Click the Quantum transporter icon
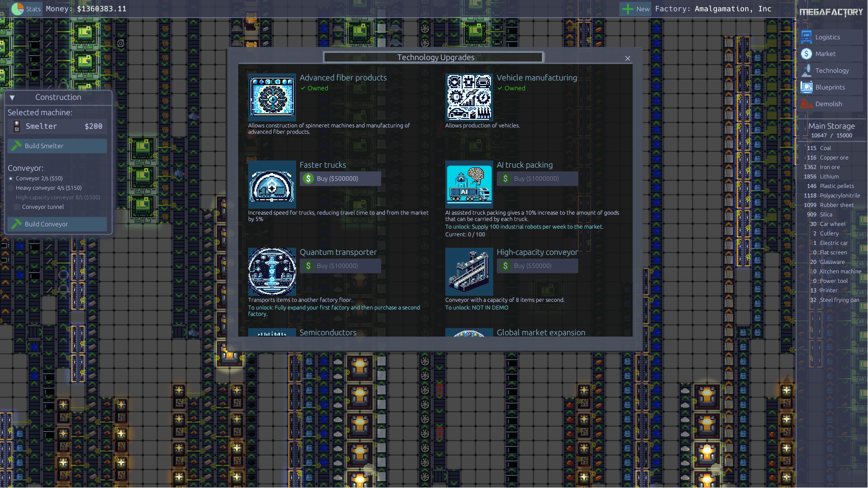868x488 pixels. point(272,271)
